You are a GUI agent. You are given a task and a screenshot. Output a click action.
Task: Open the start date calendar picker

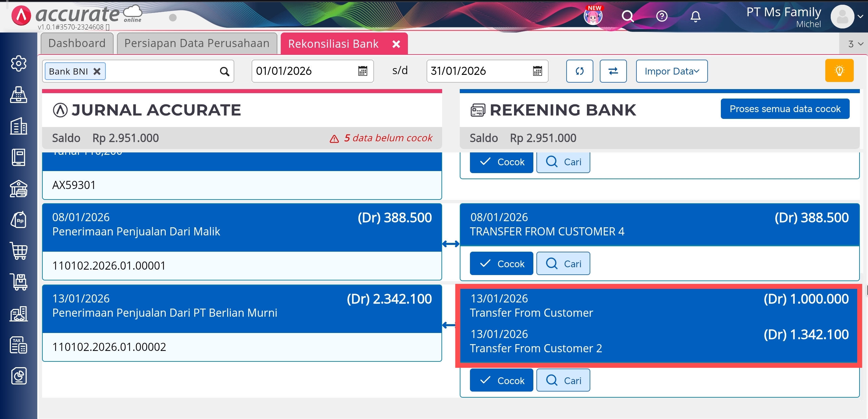coord(362,71)
